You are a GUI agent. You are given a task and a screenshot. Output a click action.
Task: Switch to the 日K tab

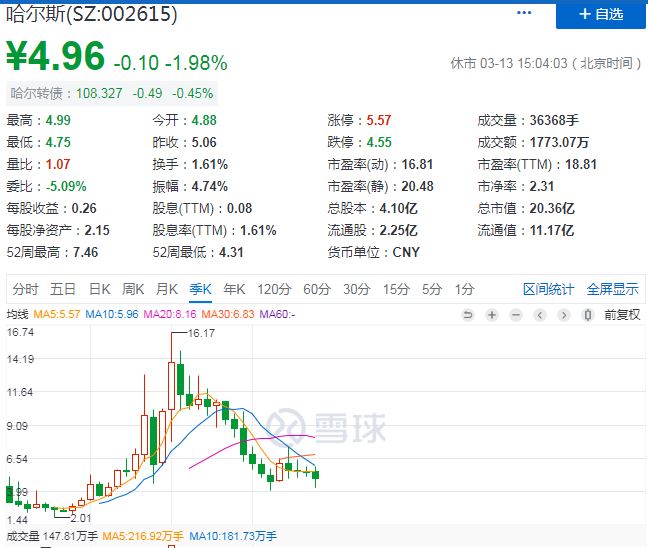(100, 289)
